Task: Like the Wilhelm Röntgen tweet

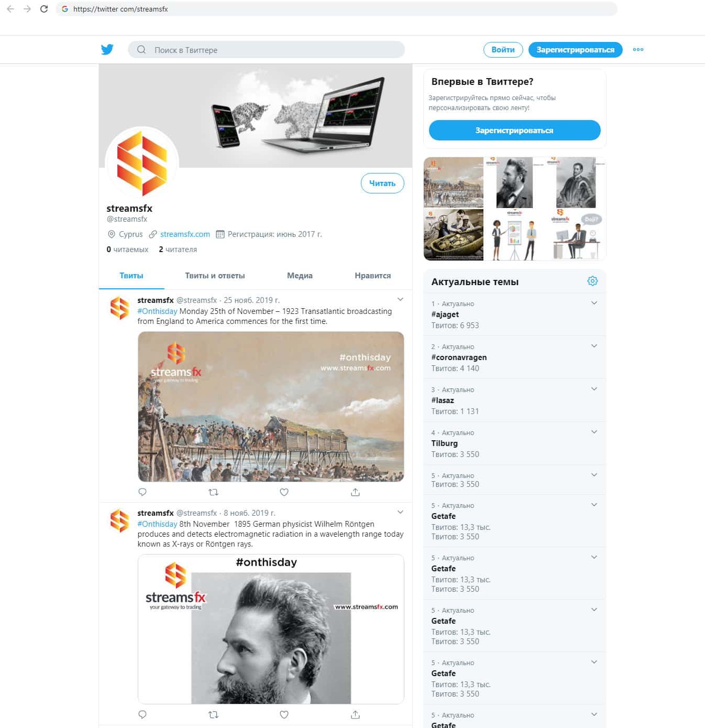Action: coord(284,714)
